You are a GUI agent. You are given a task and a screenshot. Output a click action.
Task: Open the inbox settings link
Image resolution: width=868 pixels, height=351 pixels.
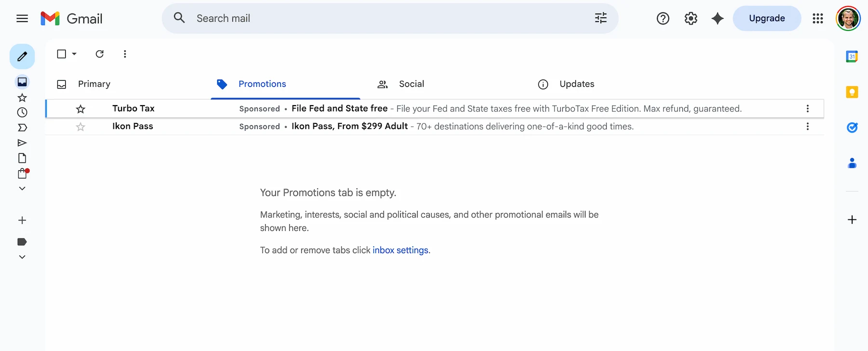click(400, 250)
